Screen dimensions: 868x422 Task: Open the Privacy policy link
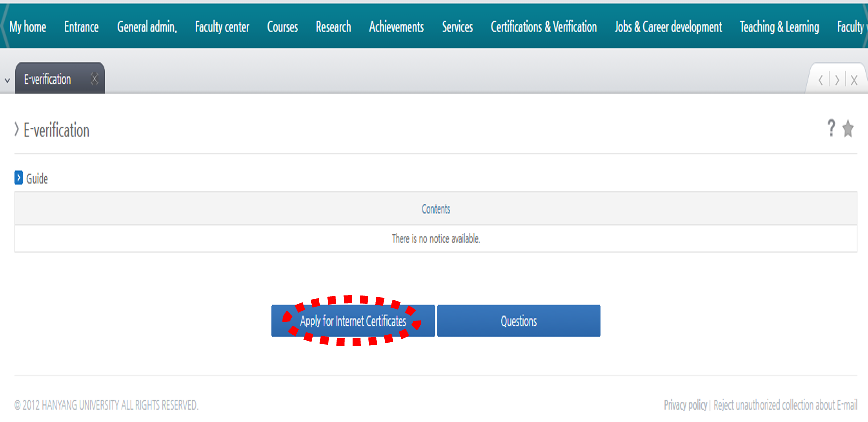coord(685,405)
